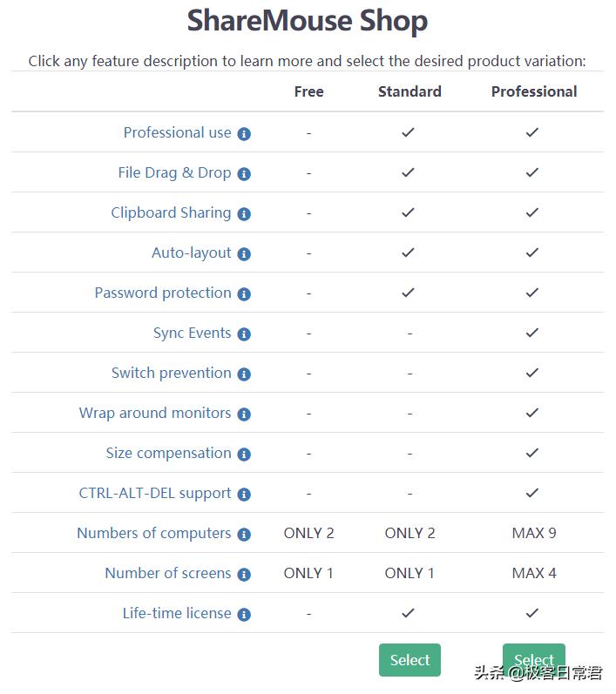Click info icon for Wrap around monitors
Image resolution: width=616 pixels, height=694 pixels.
click(x=244, y=414)
